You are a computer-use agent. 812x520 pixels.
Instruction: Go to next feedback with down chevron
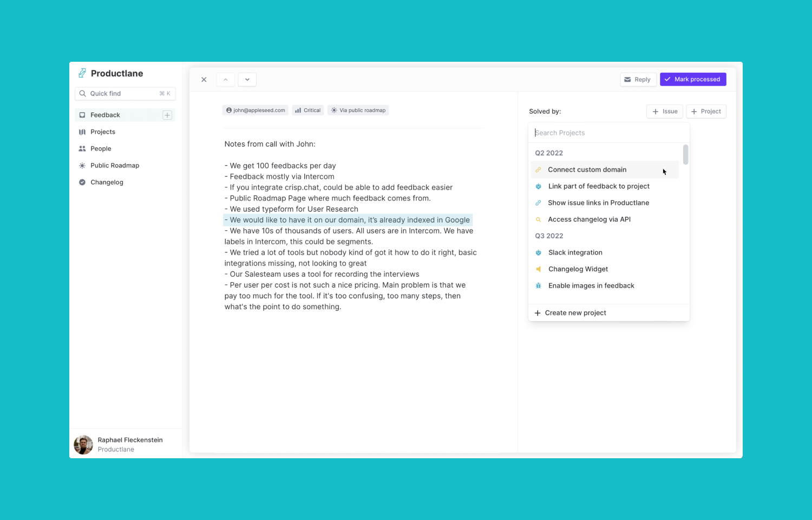point(247,80)
